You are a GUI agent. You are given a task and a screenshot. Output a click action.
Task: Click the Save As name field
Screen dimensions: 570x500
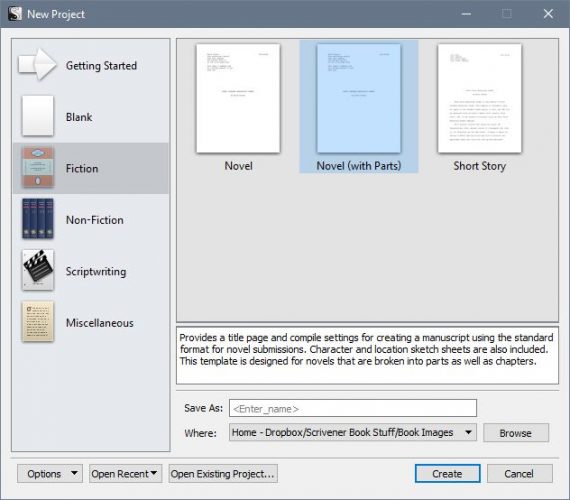(353, 408)
